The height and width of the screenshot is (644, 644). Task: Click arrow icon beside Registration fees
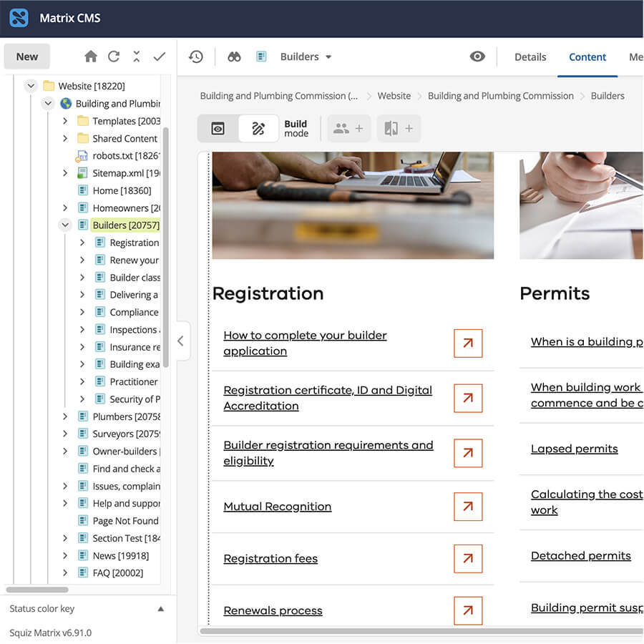click(x=468, y=559)
